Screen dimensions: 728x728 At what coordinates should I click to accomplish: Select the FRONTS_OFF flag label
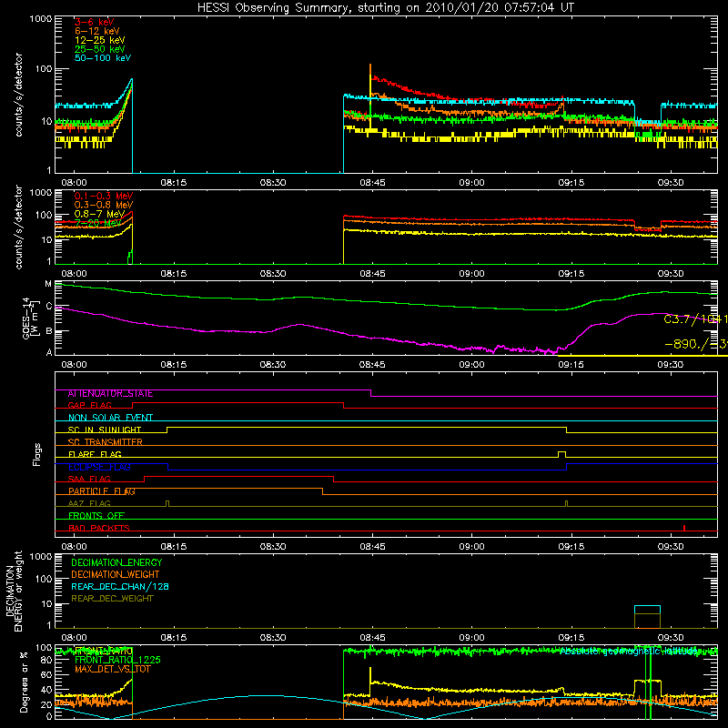pos(96,516)
